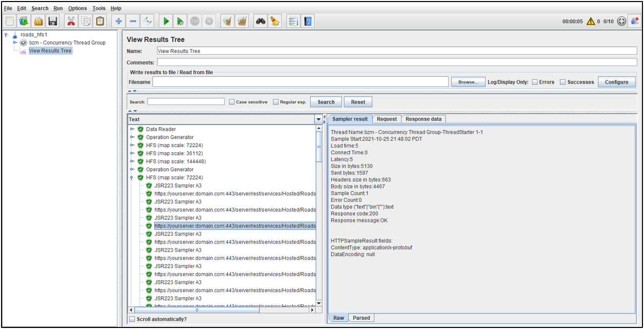
Task: Click into the Name input field
Action: pyautogui.click(x=397, y=51)
